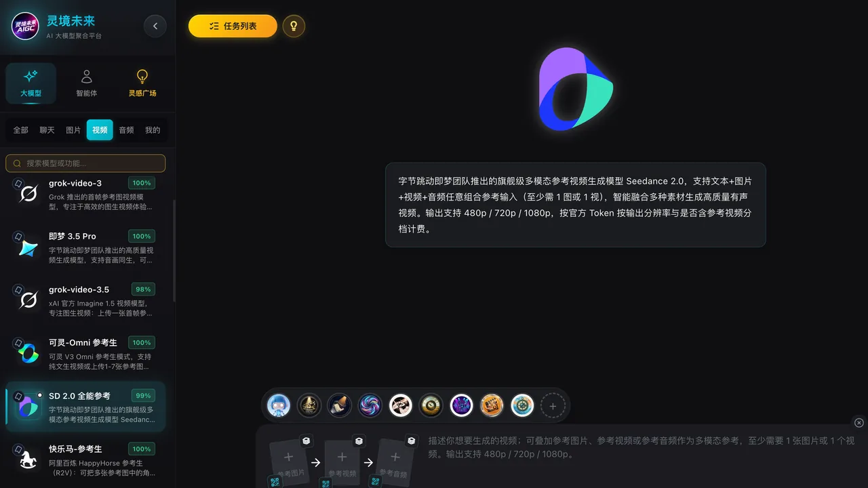
Task: Close the input panel with X
Action: pos(859,423)
